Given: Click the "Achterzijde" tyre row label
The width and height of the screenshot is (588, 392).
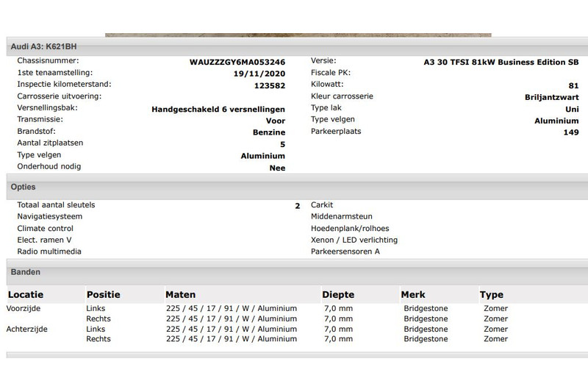Looking at the screenshot, I should 27,329.
